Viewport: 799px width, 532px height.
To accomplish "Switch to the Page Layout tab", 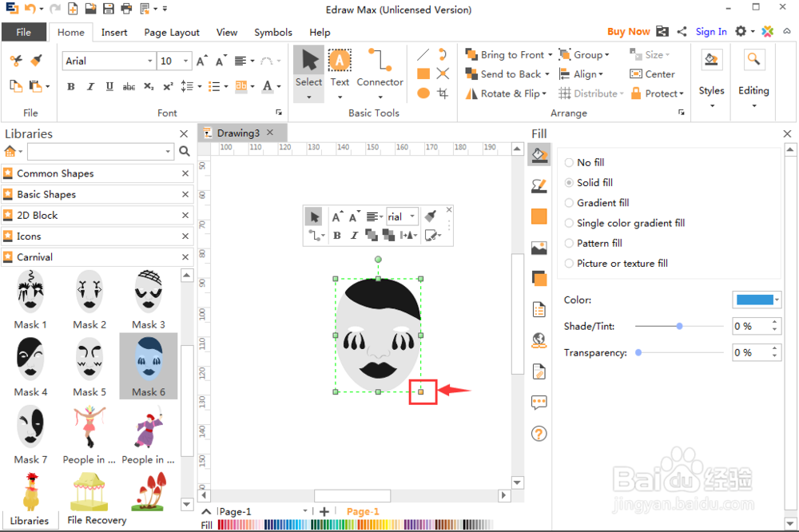I will [x=172, y=32].
